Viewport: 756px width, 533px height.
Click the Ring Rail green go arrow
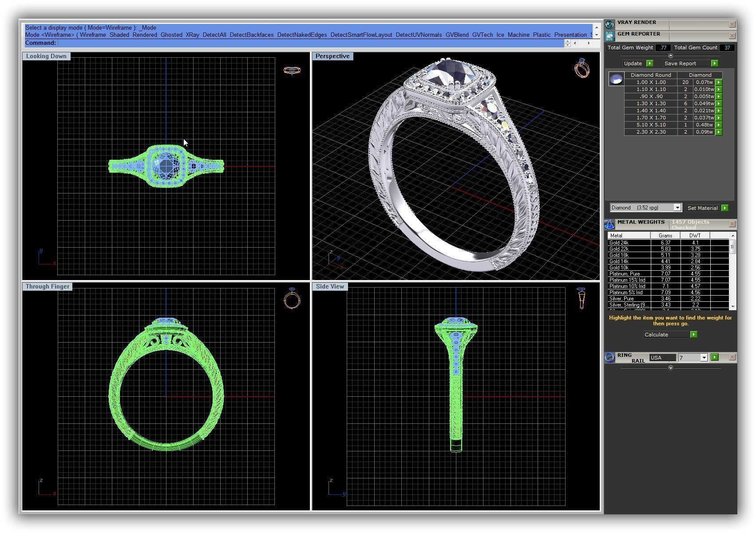click(715, 357)
